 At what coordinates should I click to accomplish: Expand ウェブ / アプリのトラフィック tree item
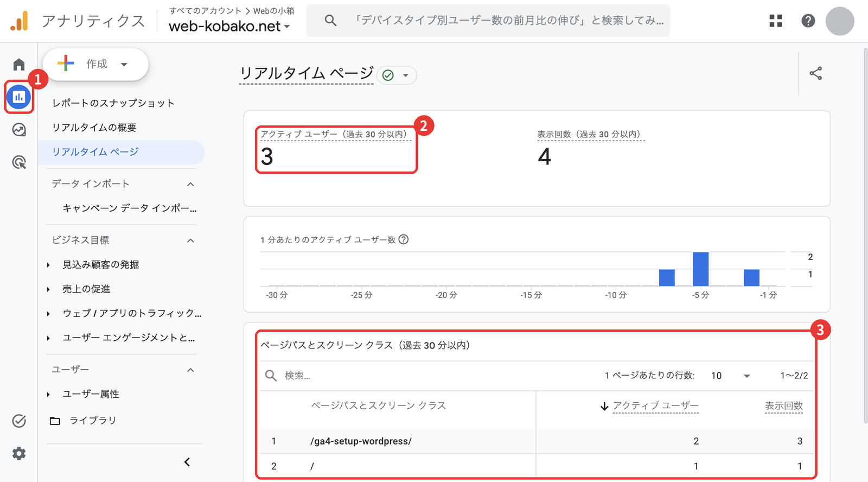(x=48, y=314)
